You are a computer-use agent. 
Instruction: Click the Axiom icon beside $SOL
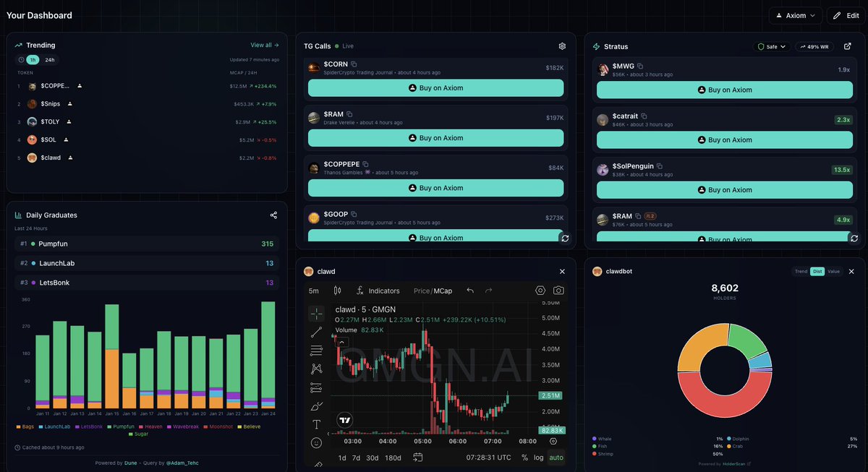[66, 140]
